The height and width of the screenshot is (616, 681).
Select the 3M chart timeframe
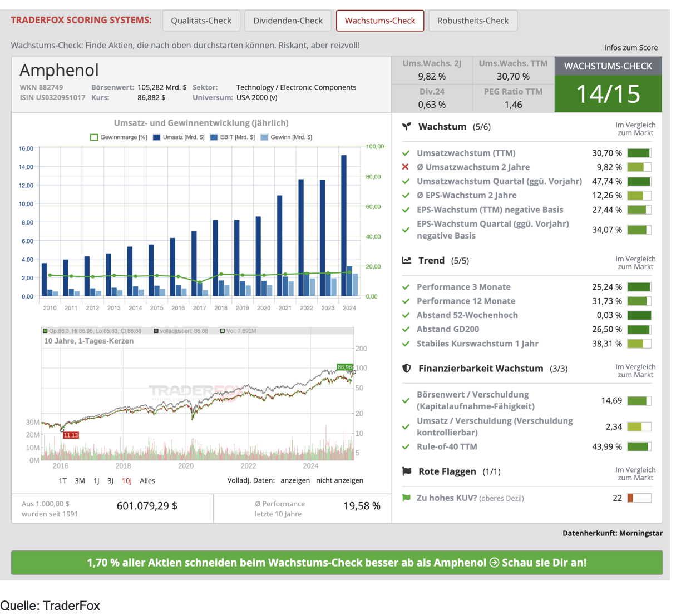click(x=80, y=480)
